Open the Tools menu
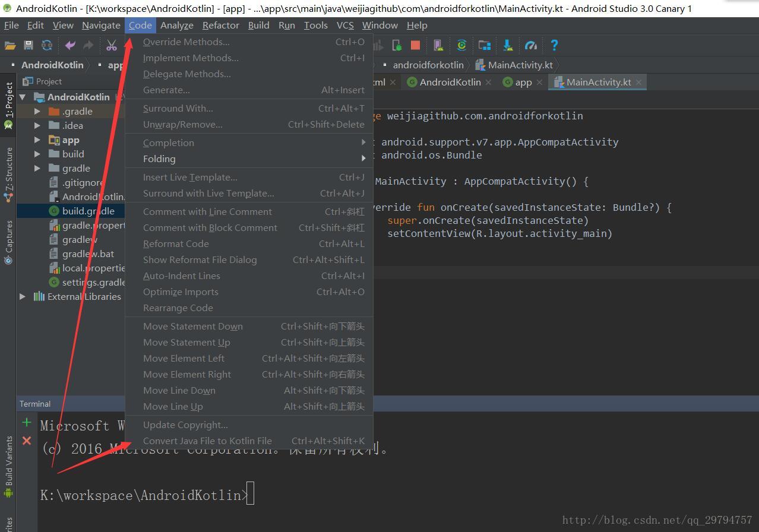Image resolution: width=759 pixels, height=532 pixels. [x=315, y=25]
